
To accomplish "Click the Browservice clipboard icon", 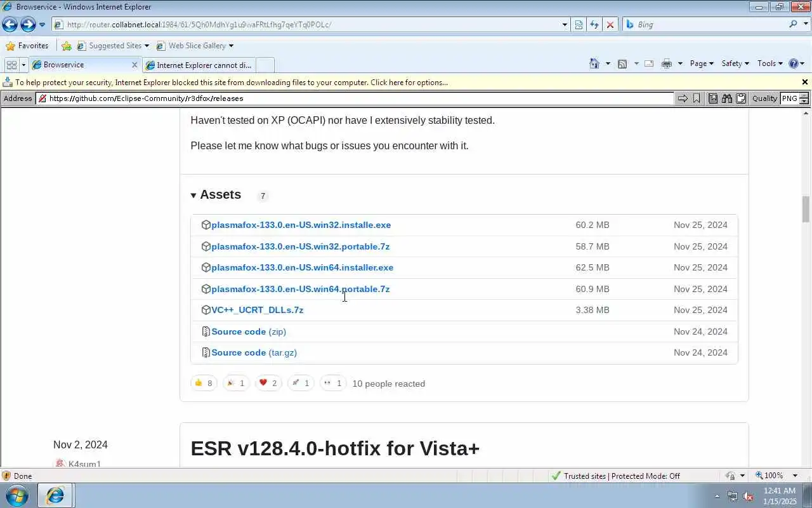I will tap(740, 98).
